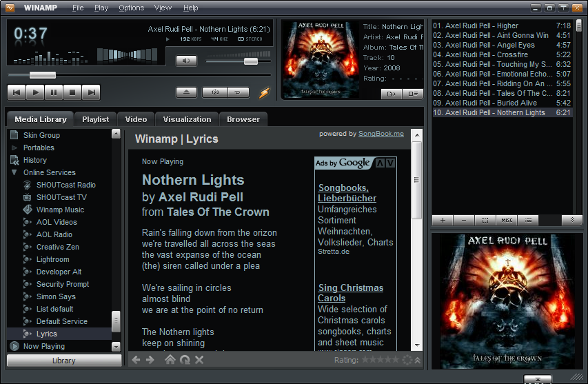
Task: Open SHOUTcast TV service
Action: [x=61, y=197]
